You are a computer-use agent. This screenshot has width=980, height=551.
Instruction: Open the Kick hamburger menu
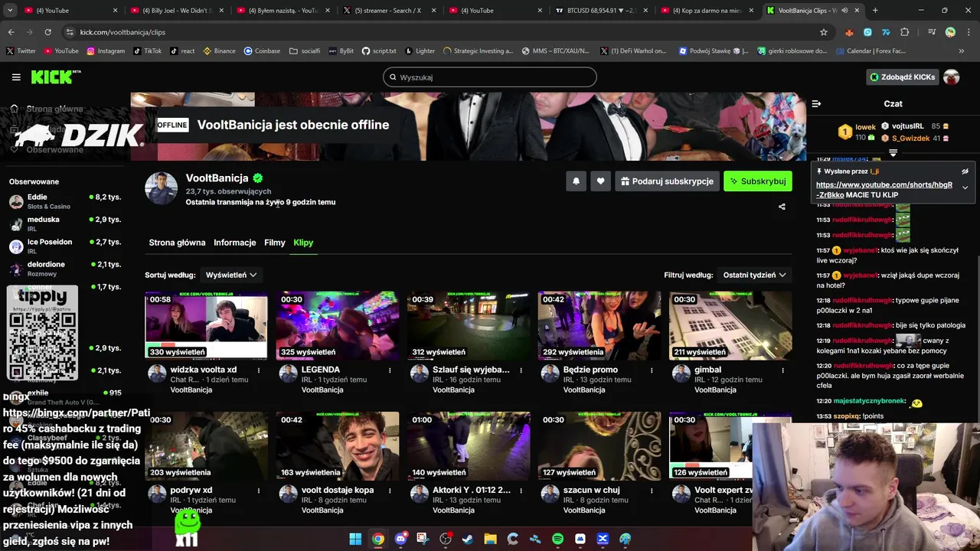[16, 77]
